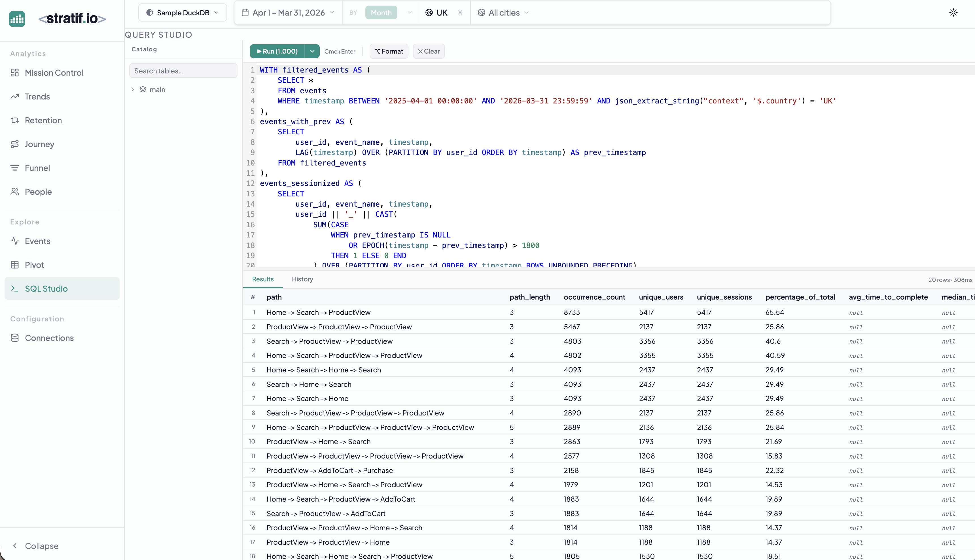
Task: Select the Month granularity pill
Action: point(381,13)
